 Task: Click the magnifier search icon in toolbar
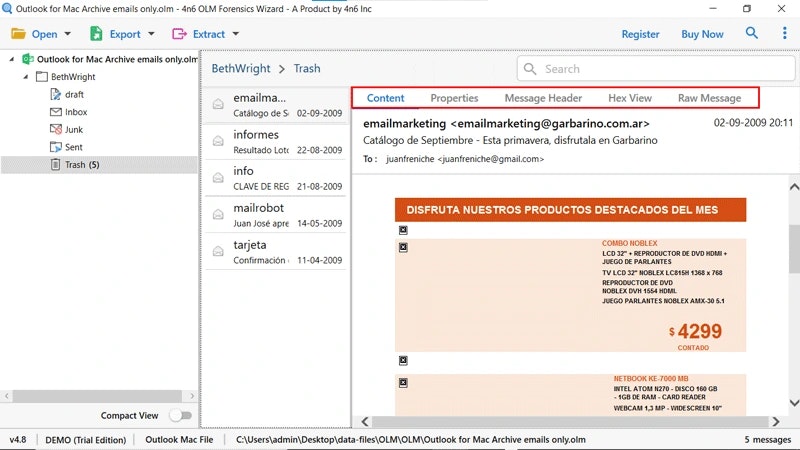[x=752, y=33]
